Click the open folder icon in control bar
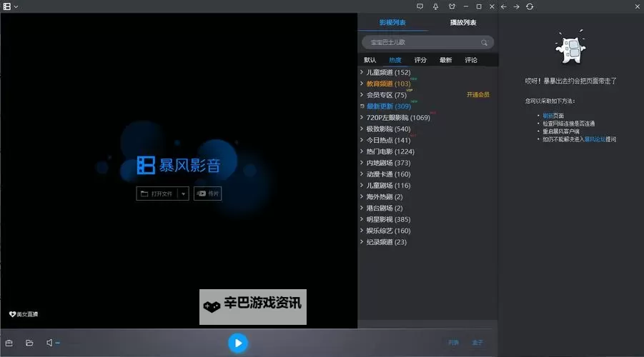 pos(29,343)
